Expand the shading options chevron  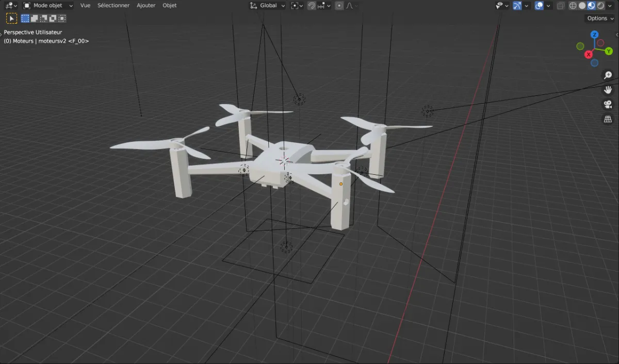[x=609, y=5]
